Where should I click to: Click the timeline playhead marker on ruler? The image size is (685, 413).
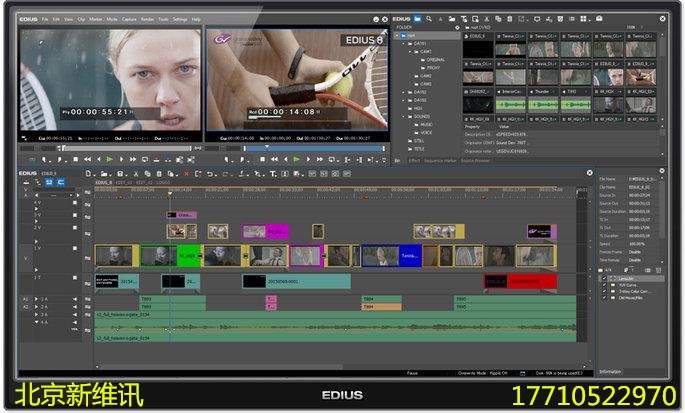coord(170,193)
